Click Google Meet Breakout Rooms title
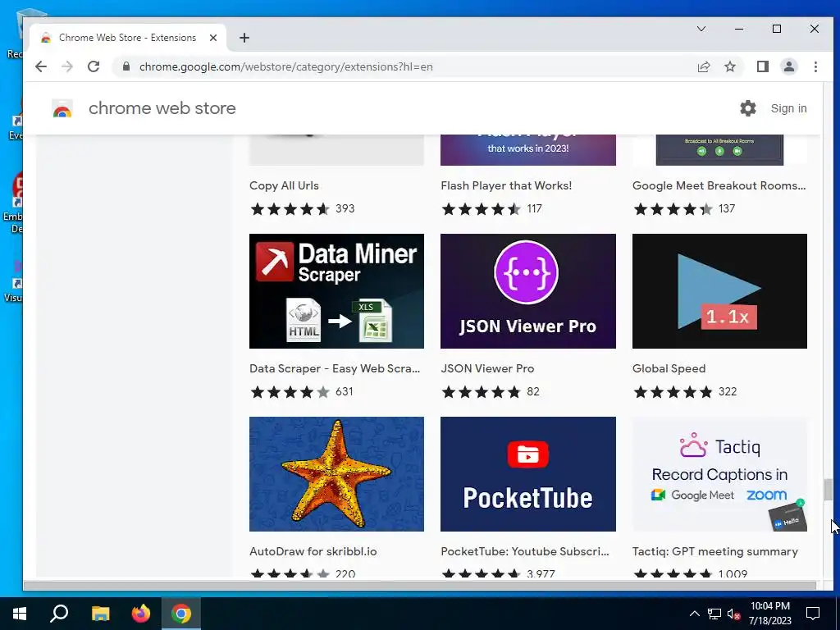The image size is (840, 630). pos(719,185)
